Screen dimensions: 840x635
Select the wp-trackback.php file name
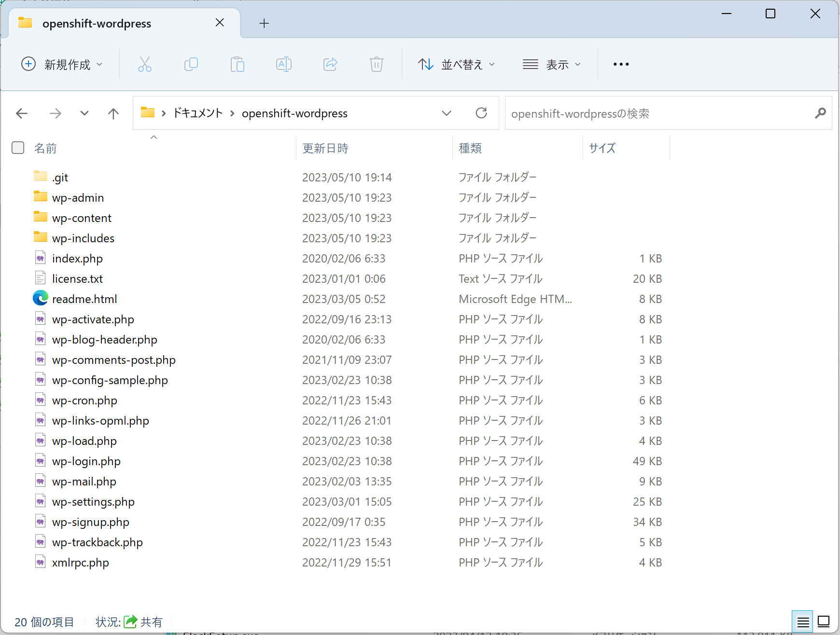98,542
